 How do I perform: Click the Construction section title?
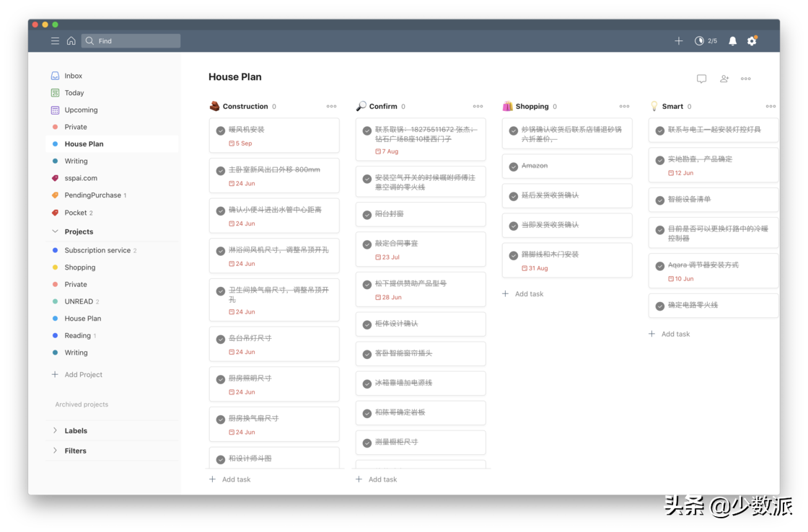pos(245,107)
